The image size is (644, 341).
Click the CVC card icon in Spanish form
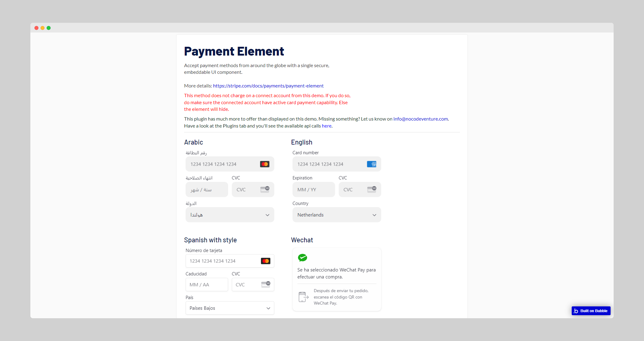point(265,284)
